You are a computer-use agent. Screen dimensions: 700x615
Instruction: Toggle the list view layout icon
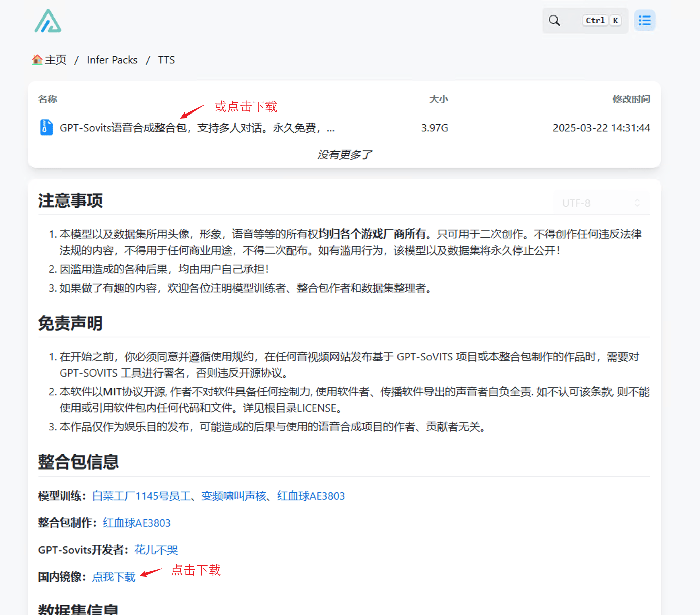[x=644, y=21]
